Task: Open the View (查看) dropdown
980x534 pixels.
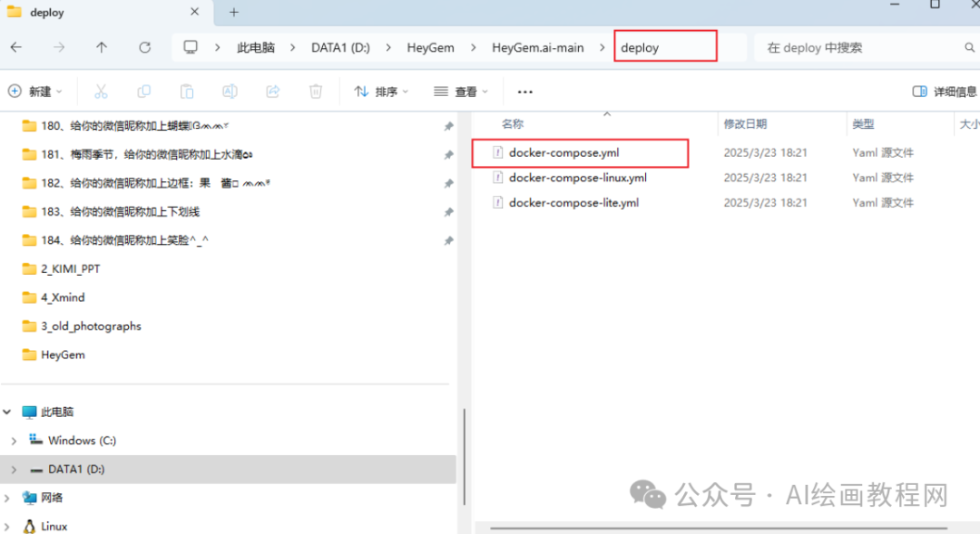Action: point(461,92)
